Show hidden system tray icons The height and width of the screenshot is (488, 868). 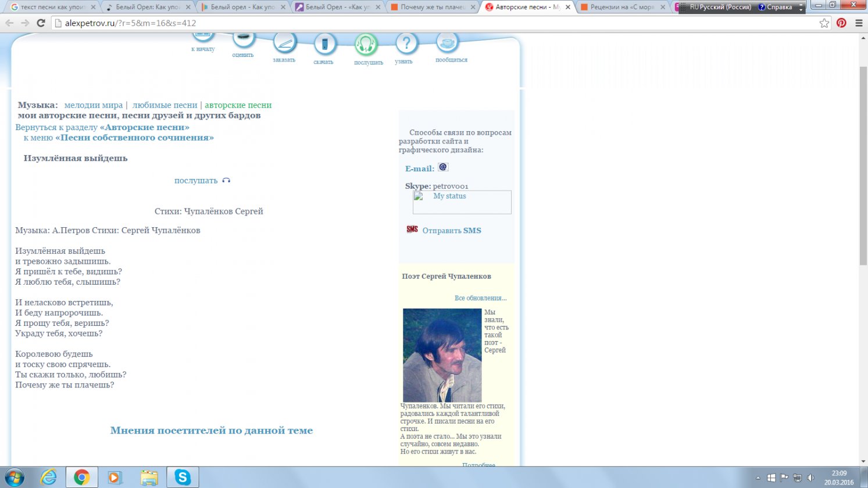pyautogui.click(x=758, y=478)
